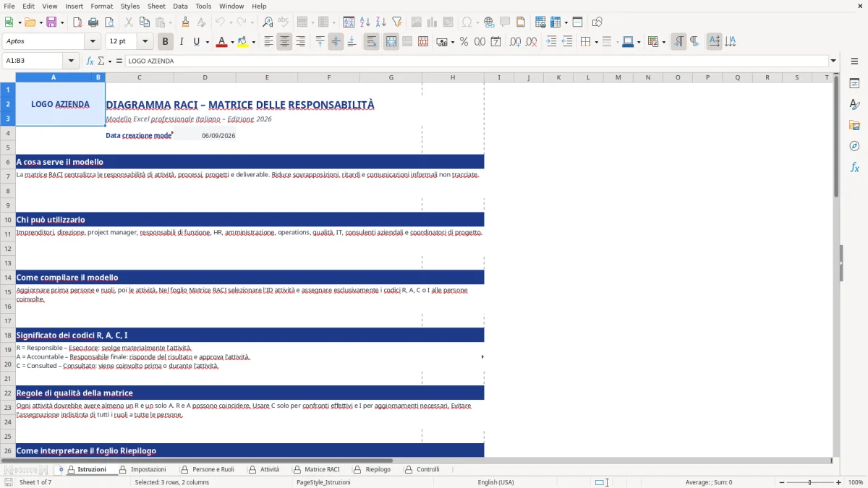Click the Function Wizard button
868x488 pixels.
[x=90, y=61]
